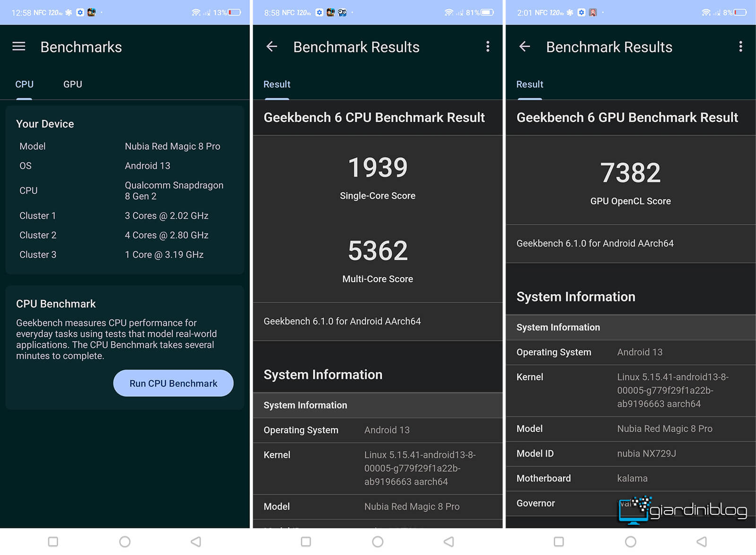Screen dimensions: 756x555
Task: Tap the Model Nubia Red Magic 8 Pro row in GPU results
Action: tap(630, 428)
